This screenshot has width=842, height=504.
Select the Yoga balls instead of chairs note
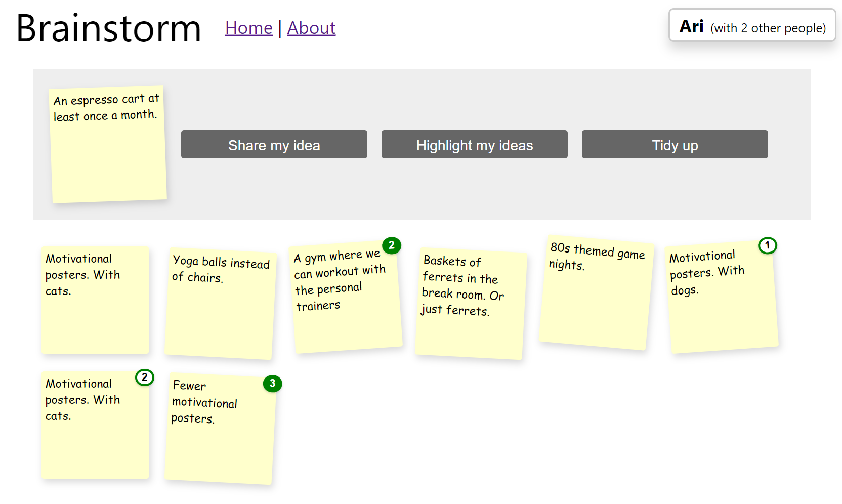[221, 303]
